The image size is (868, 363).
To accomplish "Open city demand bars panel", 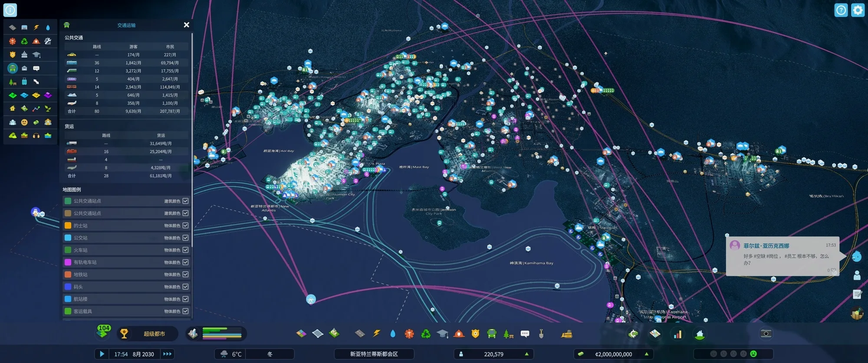I will tap(216, 334).
